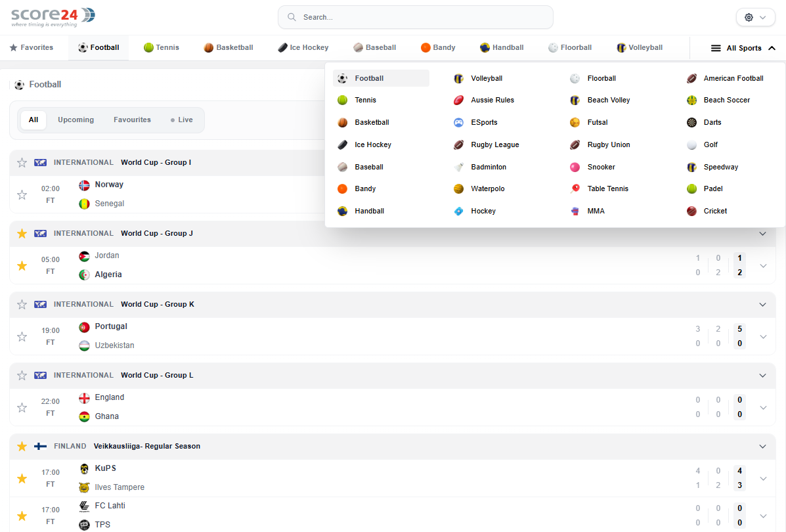786x532 pixels.
Task: Favorite the World Cup - Group I league
Action: [x=22, y=162]
